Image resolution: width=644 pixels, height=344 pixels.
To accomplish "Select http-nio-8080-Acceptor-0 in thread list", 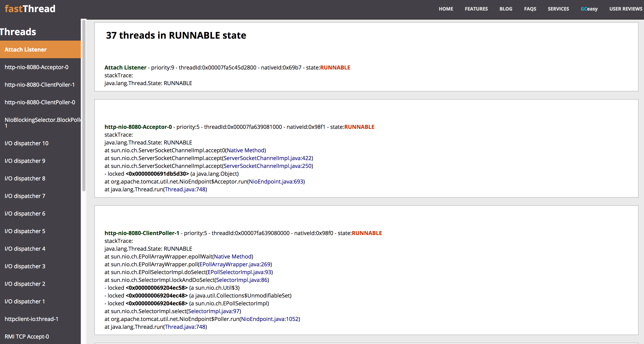I will click(x=36, y=67).
